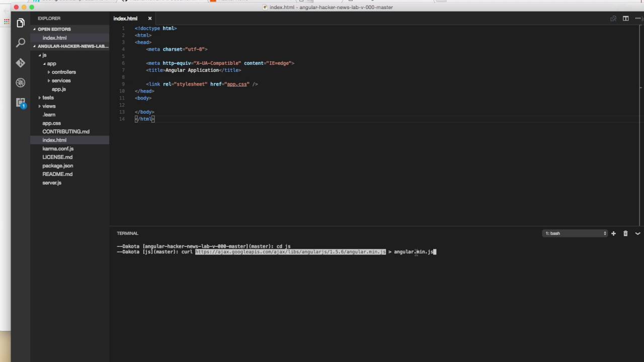The height and width of the screenshot is (362, 644).
Task: Expand the views folder
Action: (x=49, y=106)
